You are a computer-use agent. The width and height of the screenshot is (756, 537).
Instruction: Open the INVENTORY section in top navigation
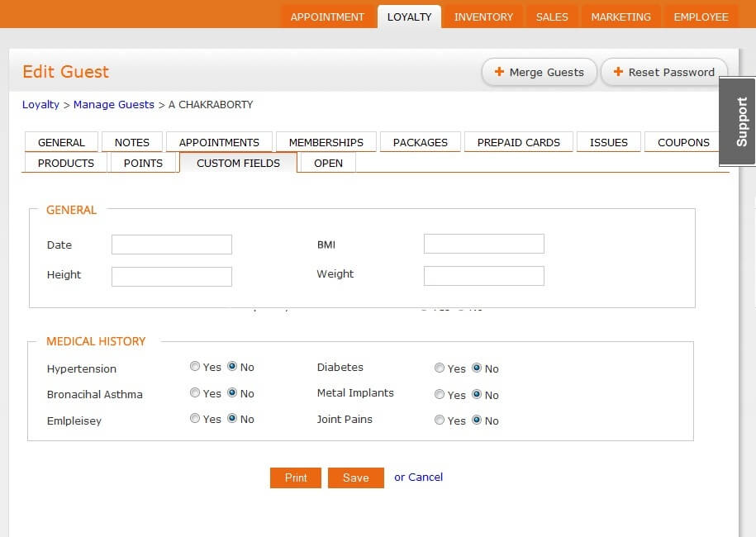(483, 16)
